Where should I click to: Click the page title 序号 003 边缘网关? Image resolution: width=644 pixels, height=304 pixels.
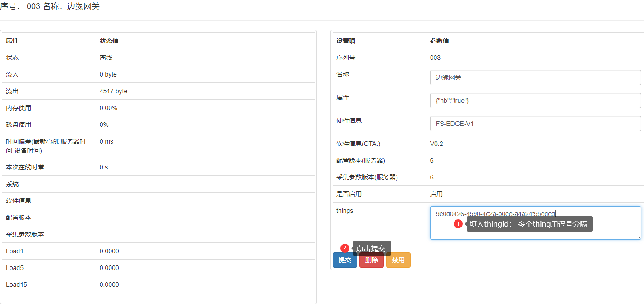point(50,7)
